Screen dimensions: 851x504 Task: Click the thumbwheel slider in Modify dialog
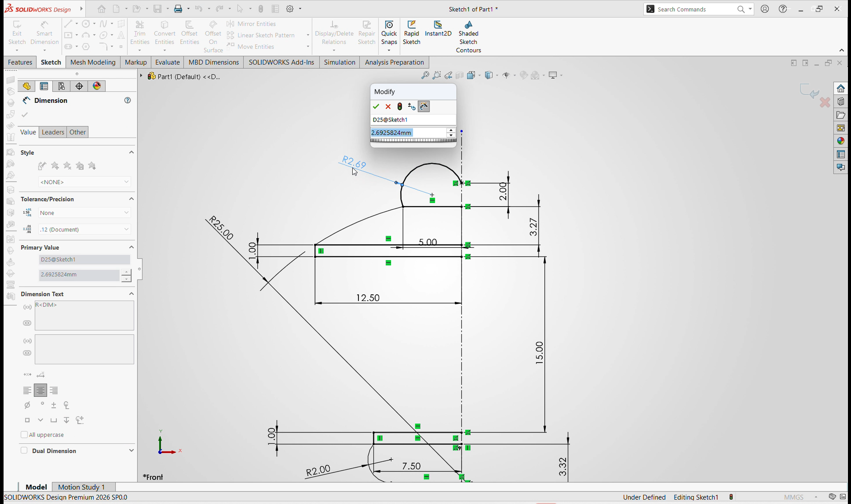pyautogui.click(x=413, y=141)
